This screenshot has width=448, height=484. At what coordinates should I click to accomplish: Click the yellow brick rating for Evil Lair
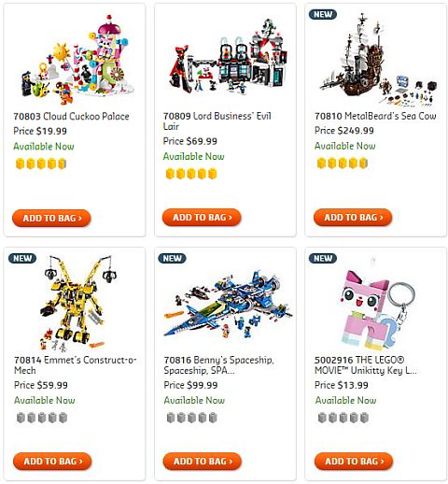tap(191, 174)
